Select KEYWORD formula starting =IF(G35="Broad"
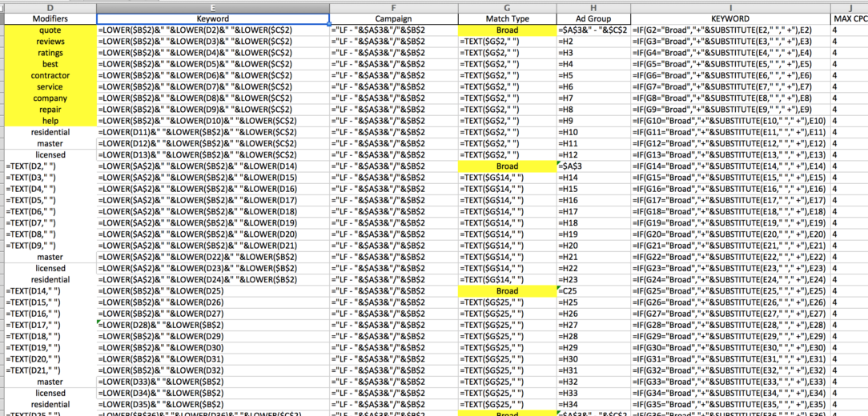 coord(730,404)
